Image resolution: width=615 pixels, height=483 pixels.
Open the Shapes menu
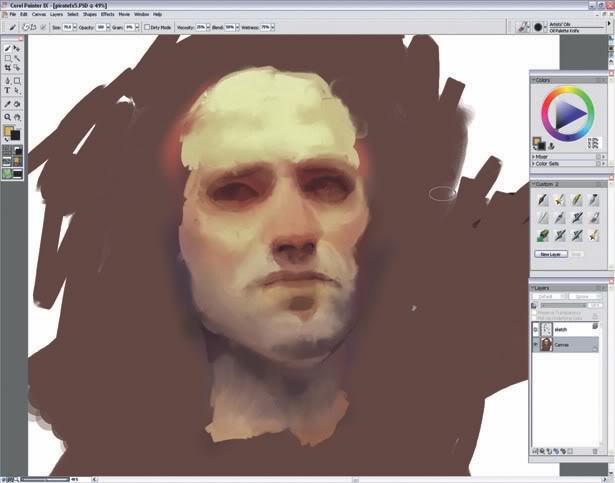(x=90, y=14)
